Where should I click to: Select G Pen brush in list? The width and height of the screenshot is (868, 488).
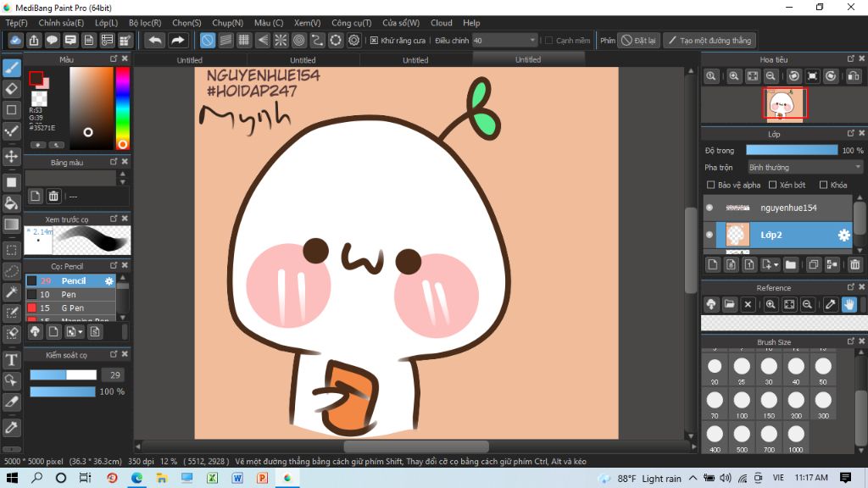[70, 308]
